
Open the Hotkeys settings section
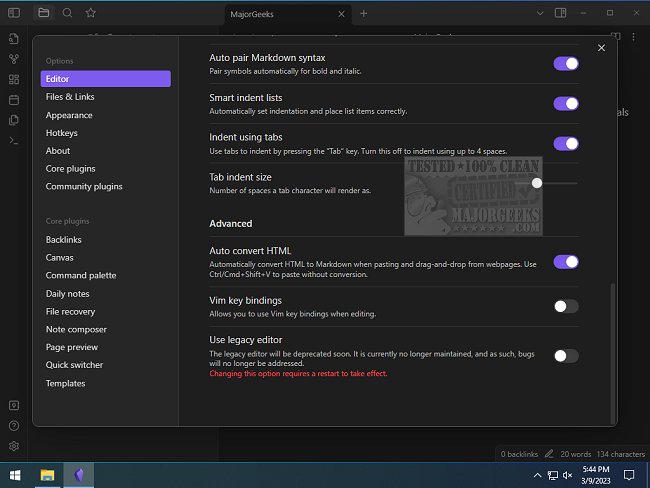tap(61, 133)
